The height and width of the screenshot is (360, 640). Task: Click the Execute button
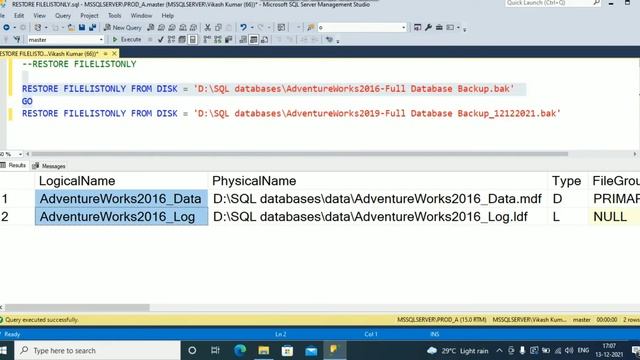click(127, 40)
